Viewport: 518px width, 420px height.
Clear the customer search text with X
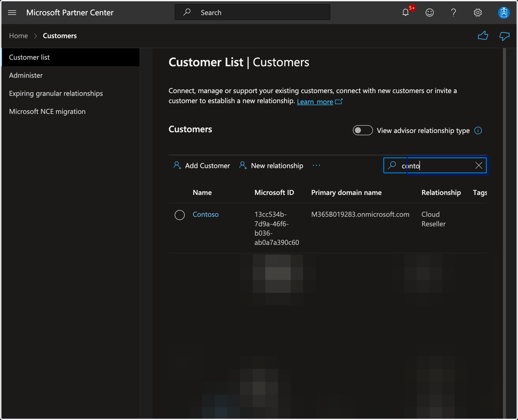(479, 165)
